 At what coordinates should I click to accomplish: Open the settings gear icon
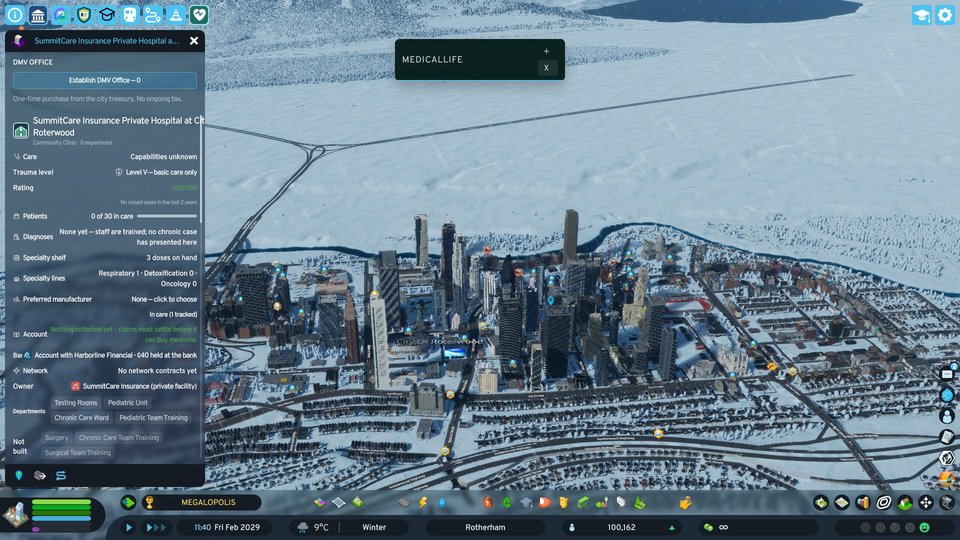click(945, 15)
